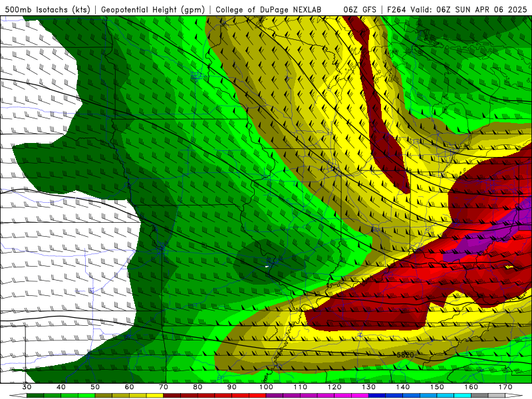Click the darkest green swatch starting the color bar

[x=35, y=396]
